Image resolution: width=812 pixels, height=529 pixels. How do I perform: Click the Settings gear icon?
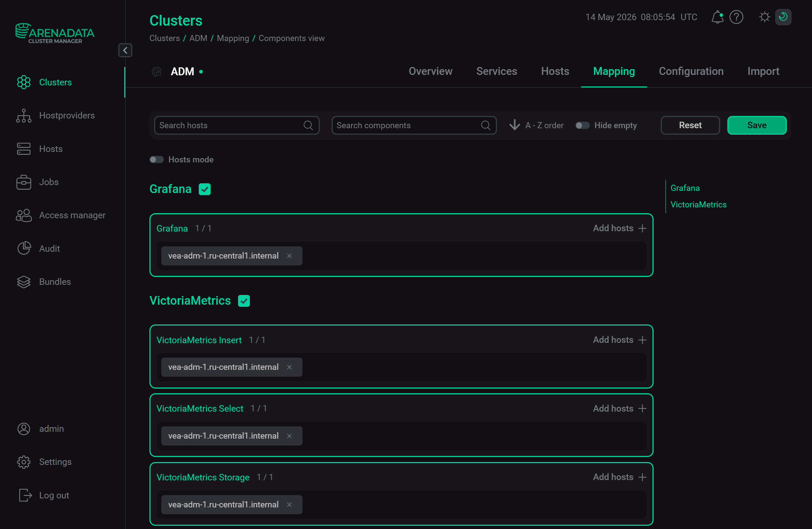tap(24, 462)
